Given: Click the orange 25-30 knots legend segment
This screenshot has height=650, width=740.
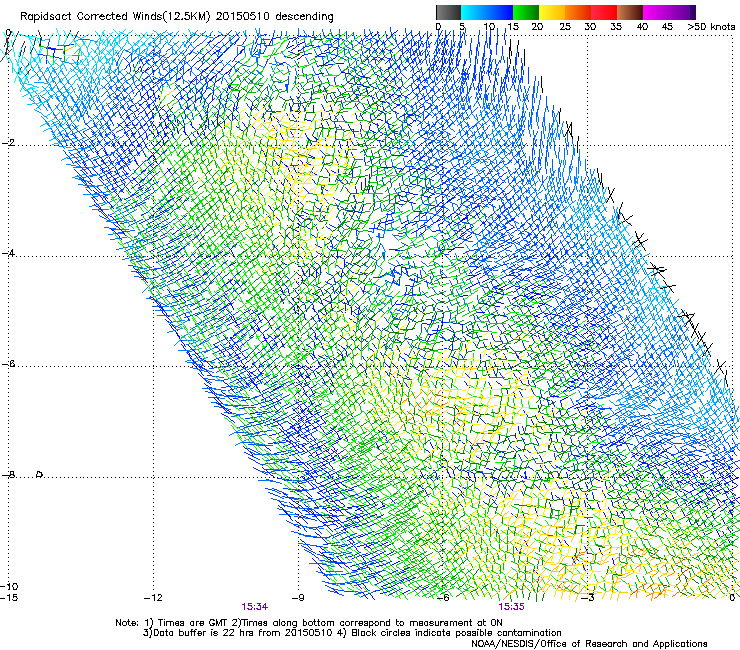Looking at the screenshot, I should (578, 12).
